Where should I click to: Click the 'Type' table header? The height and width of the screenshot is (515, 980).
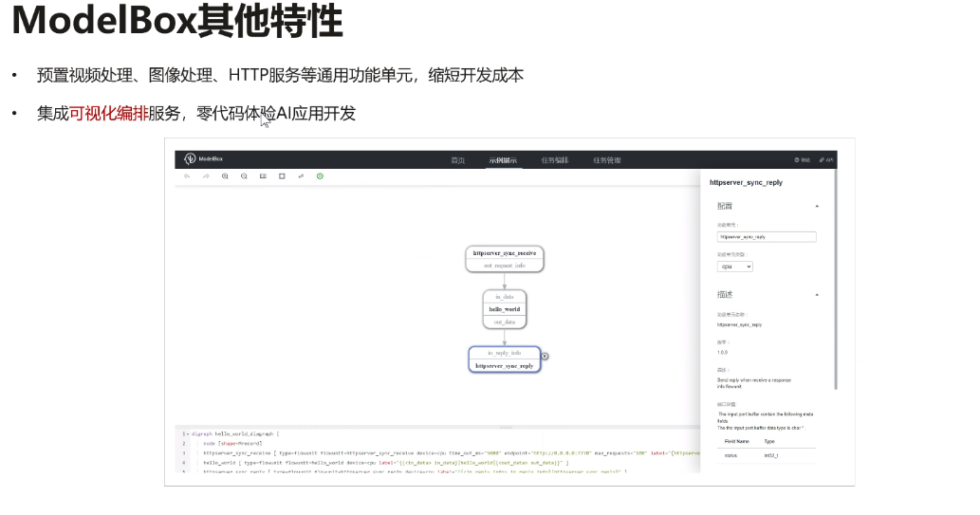point(769,441)
